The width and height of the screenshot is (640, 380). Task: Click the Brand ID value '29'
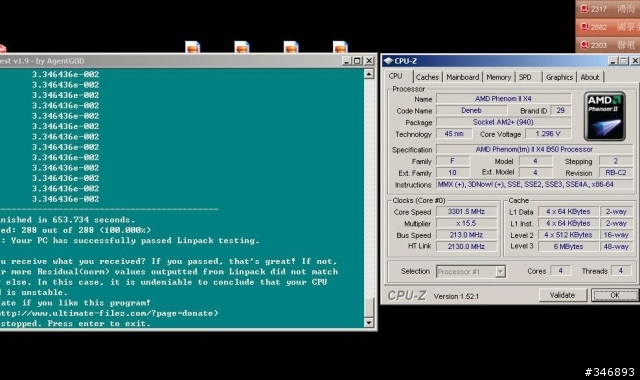point(560,111)
